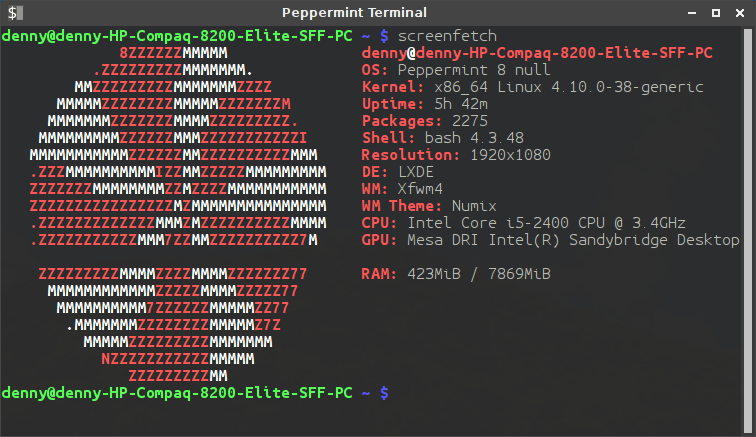Click the terminal icon in the title bar
Screen dimensions: 756x437
tap(15, 13)
